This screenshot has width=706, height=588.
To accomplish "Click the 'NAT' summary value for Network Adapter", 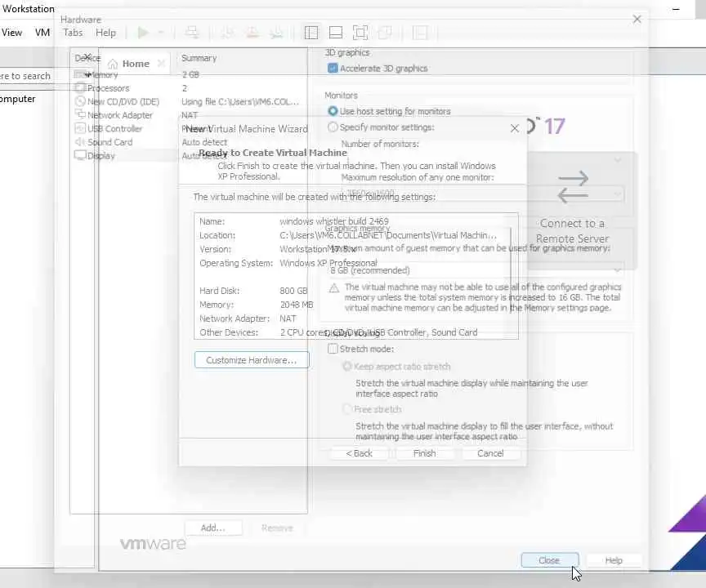I will pos(190,114).
